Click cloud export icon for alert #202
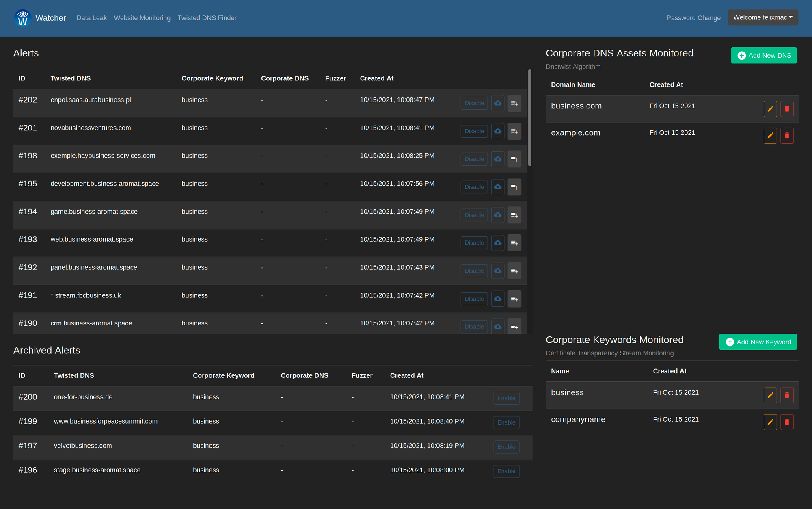This screenshot has width=812, height=509. point(498,103)
